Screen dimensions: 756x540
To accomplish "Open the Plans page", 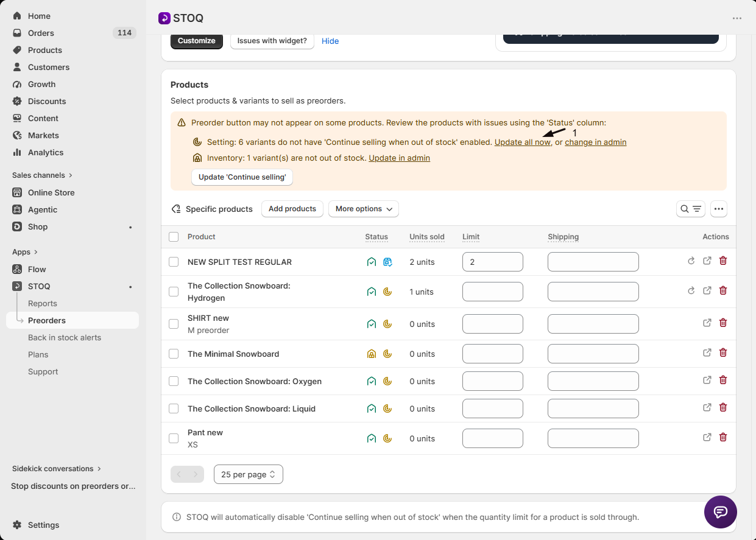I will [x=38, y=354].
